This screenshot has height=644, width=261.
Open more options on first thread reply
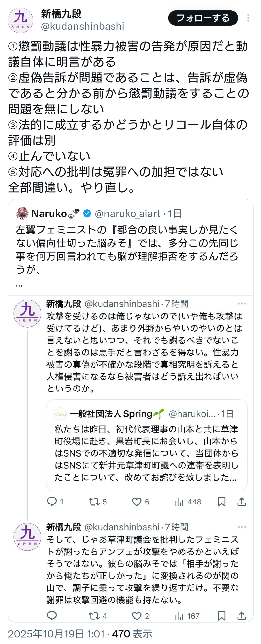pyautogui.click(x=242, y=304)
